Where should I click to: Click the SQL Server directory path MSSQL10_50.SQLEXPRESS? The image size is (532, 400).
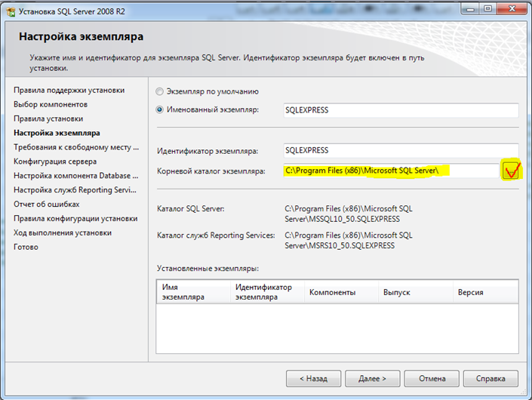349,214
